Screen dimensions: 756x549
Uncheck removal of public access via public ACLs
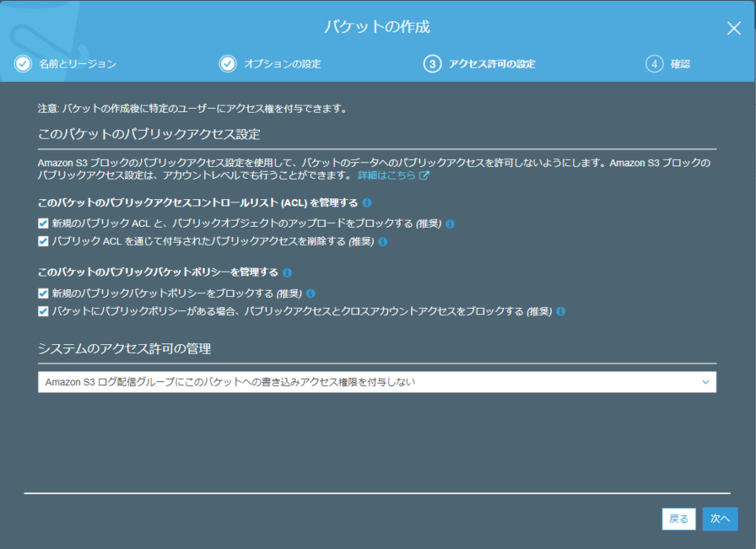pos(44,242)
